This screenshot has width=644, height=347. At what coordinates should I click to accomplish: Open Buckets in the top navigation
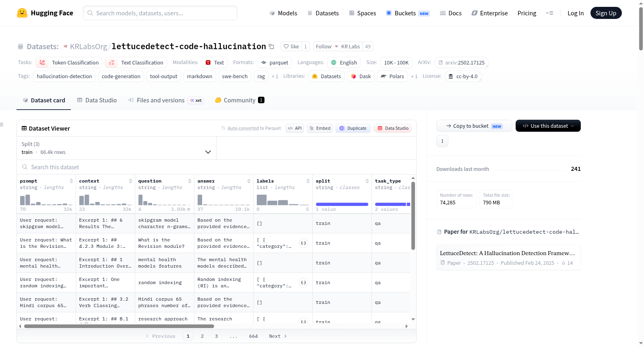point(408,13)
